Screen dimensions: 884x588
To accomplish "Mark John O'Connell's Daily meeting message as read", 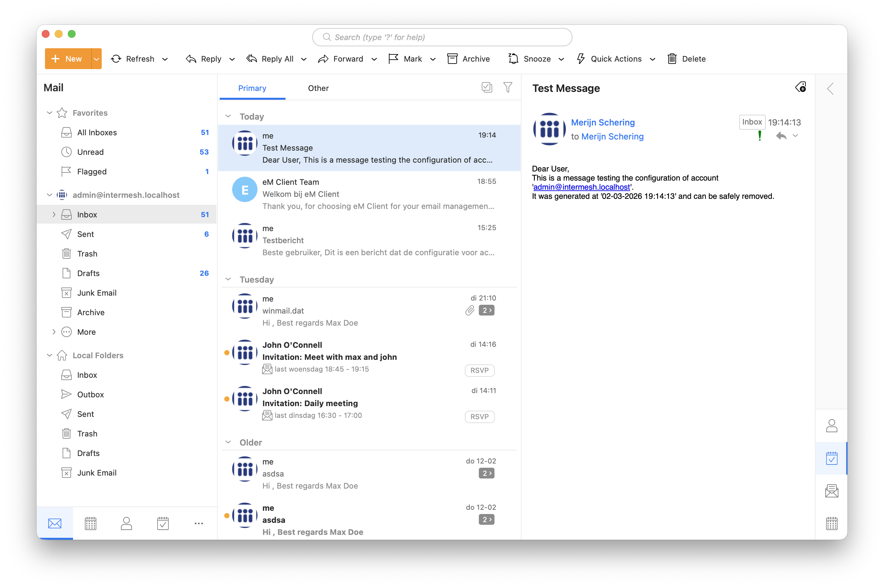I will (227, 399).
